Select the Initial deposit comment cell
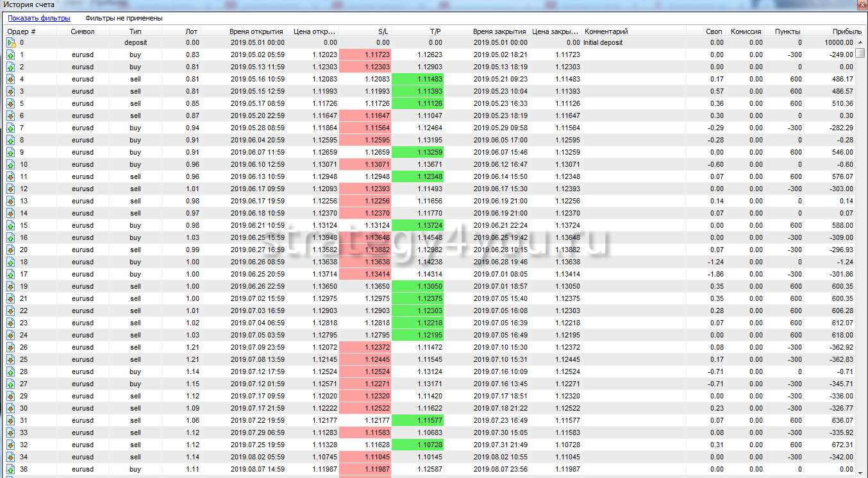This screenshot has width=868, height=478. click(x=603, y=43)
